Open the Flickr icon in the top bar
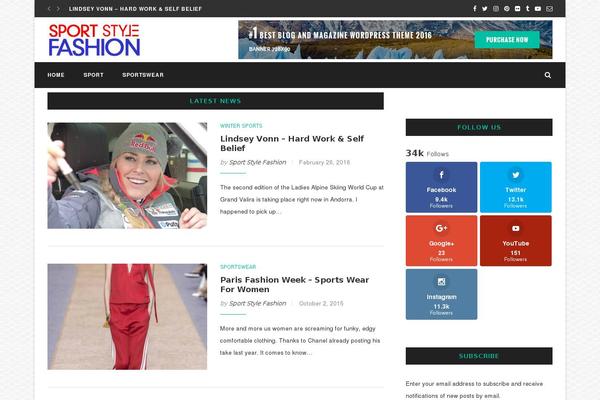The width and height of the screenshot is (600, 400). [517, 8]
